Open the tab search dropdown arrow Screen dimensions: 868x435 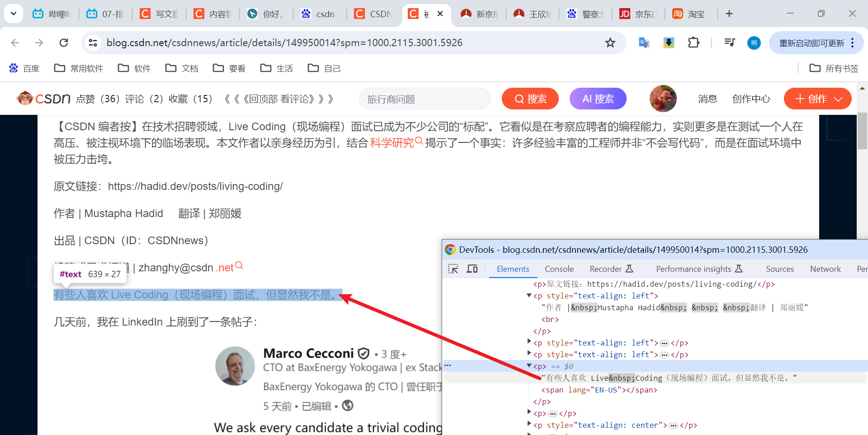coord(14,14)
